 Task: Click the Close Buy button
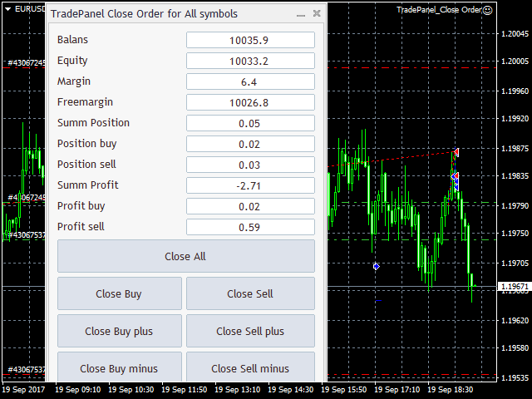point(120,293)
